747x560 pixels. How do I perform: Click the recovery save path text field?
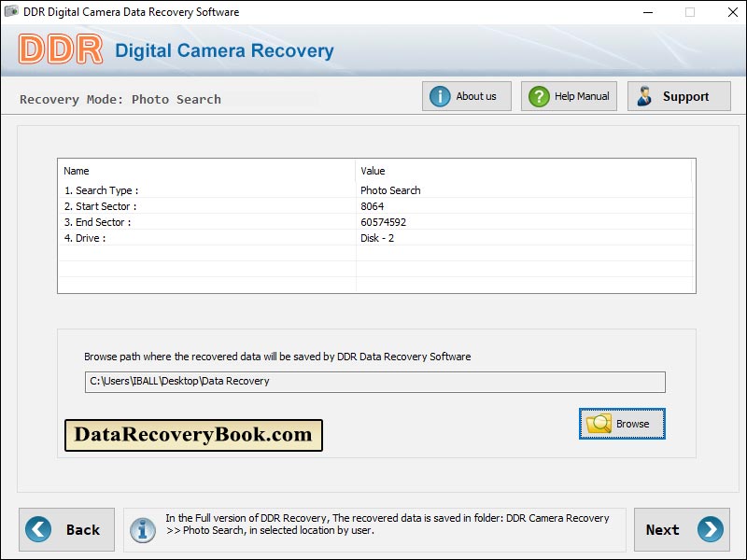pos(373,382)
